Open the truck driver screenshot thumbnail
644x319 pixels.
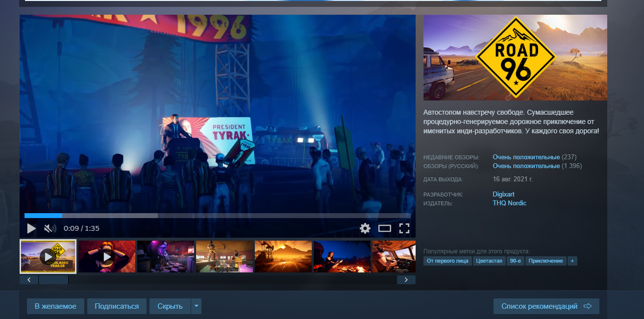point(394,256)
